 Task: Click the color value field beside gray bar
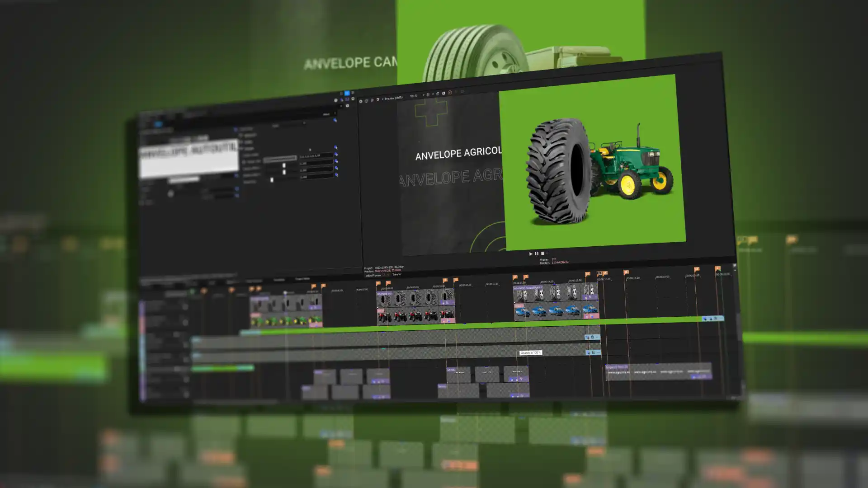click(316, 156)
